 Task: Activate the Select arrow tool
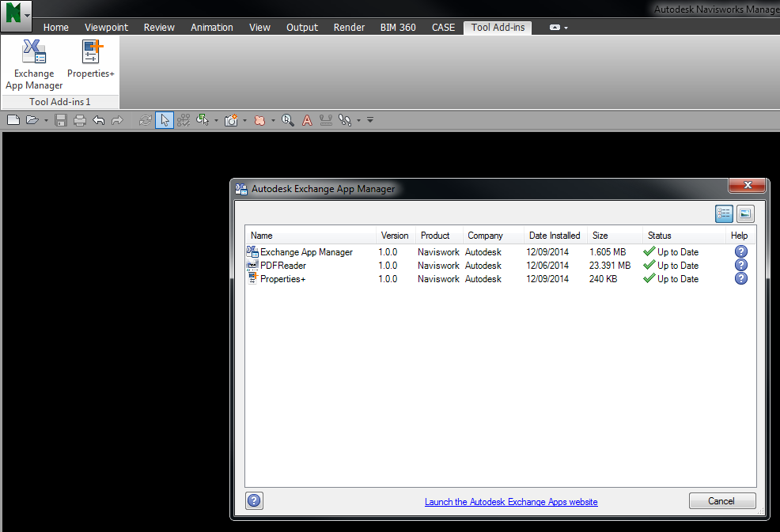click(165, 119)
